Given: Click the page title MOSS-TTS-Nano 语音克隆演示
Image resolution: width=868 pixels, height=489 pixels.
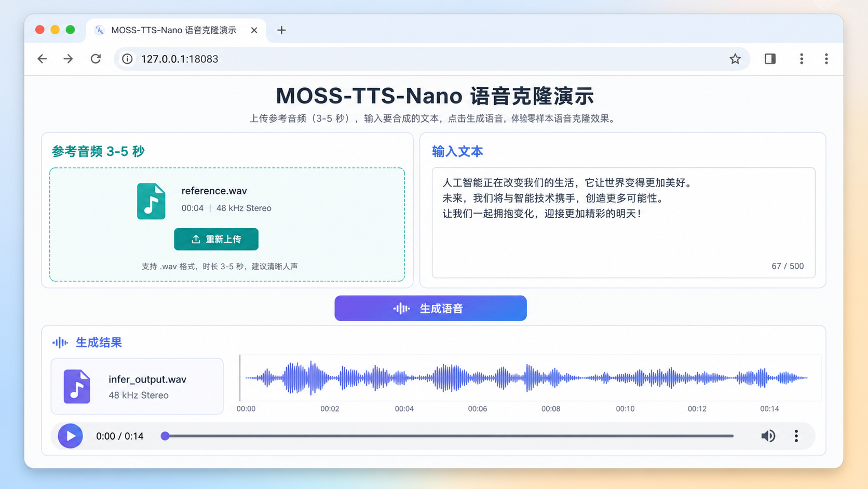Looking at the screenshot, I should tap(435, 96).
